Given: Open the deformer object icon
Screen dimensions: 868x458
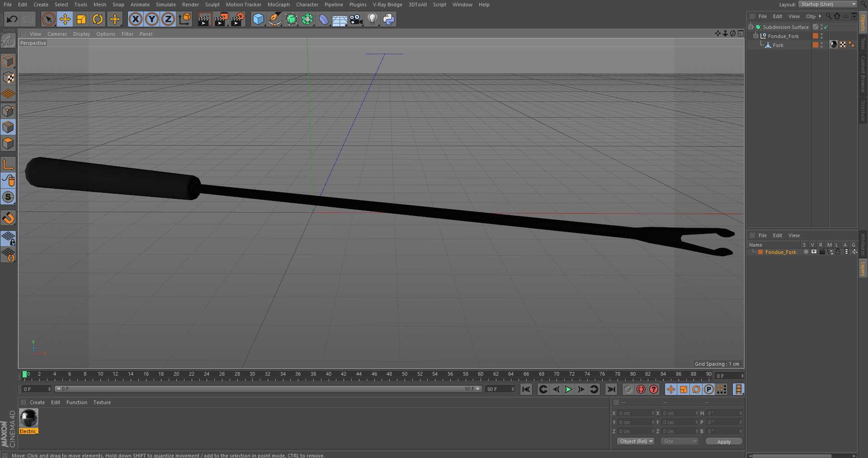Looking at the screenshot, I should (x=324, y=19).
